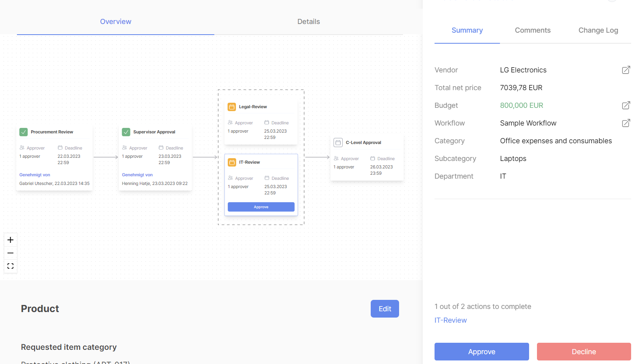Click the Deadline icon on Supervisor Approval
Image resolution: width=639 pixels, height=364 pixels.
point(160,148)
